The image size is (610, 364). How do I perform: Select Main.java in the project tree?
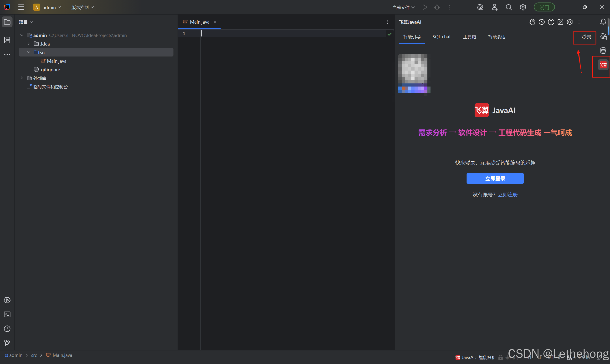[x=56, y=61]
